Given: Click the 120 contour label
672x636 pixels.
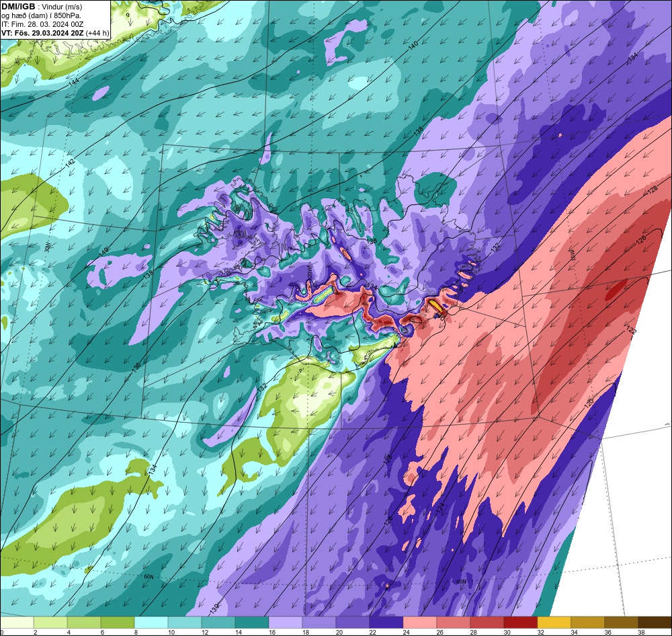Looking at the screenshot, I should 589,402.
